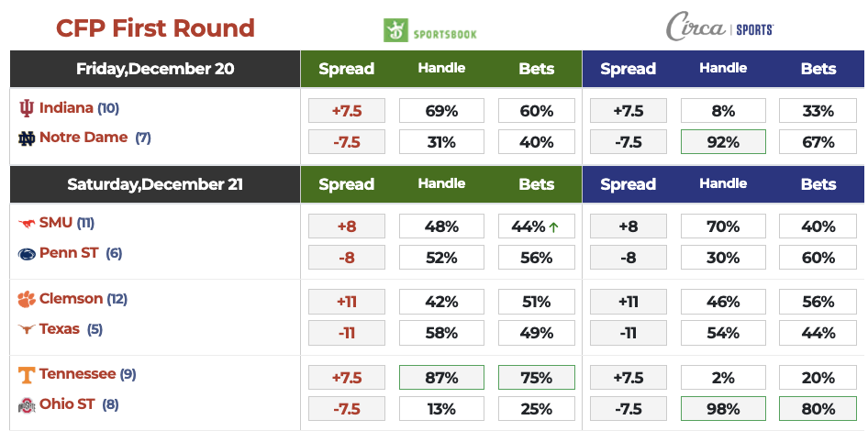Click the Indiana team logo
868x442 pixels.
27,108
